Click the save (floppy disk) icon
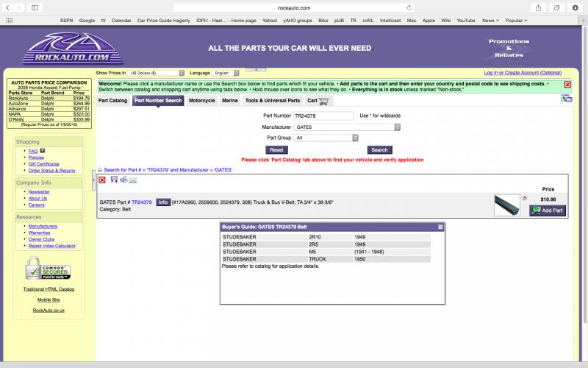Screen dimensions: 588x368 coord(114,180)
